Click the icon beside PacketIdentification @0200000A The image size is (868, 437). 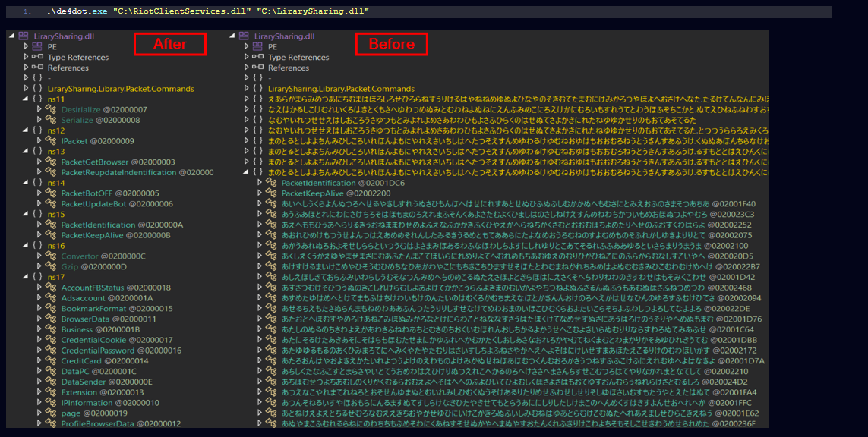click(51, 225)
